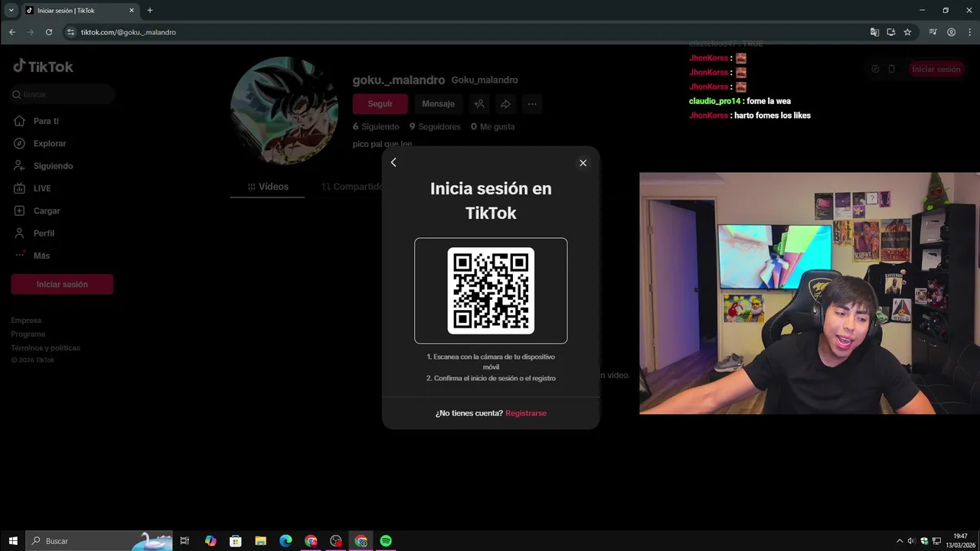This screenshot has height=551, width=980.
Task: Open Para ti in sidebar
Action: point(46,121)
